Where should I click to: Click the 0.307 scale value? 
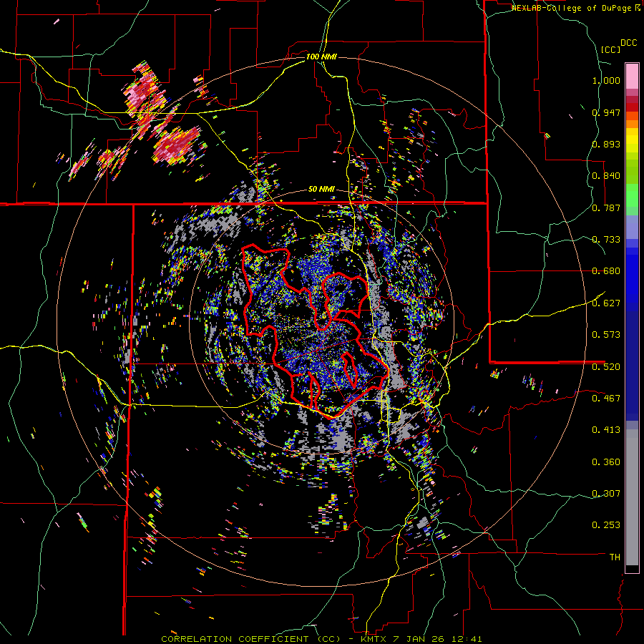606,493
